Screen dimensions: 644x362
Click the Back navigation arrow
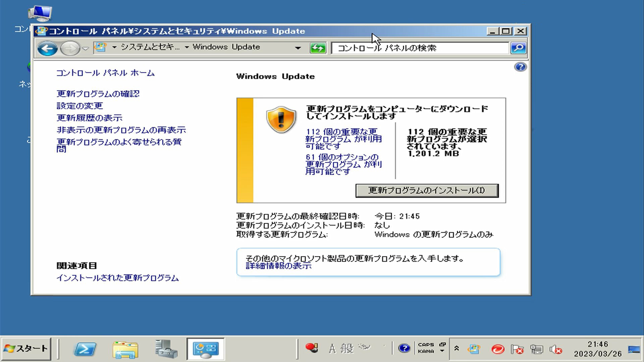click(x=47, y=48)
